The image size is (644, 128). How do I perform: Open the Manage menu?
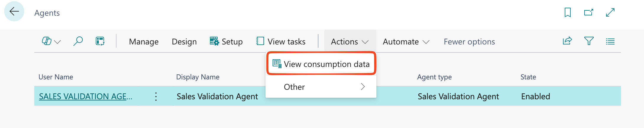(x=144, y=41)
